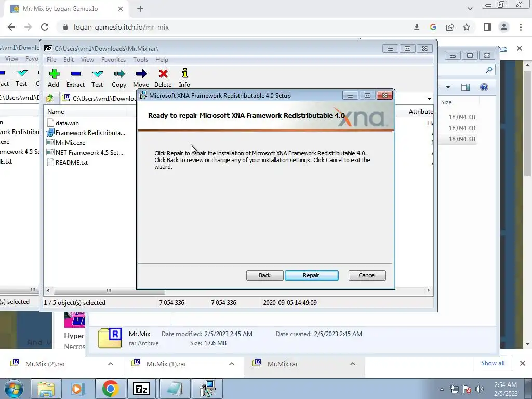
Task: Switch to Chrome on the taskbar
Action: coord(110,389)
